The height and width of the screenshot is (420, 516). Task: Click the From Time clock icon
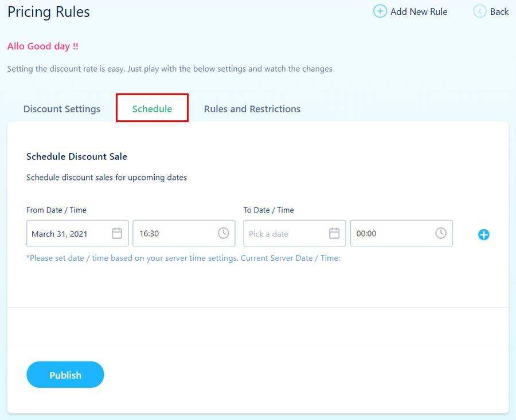(223, 233)
